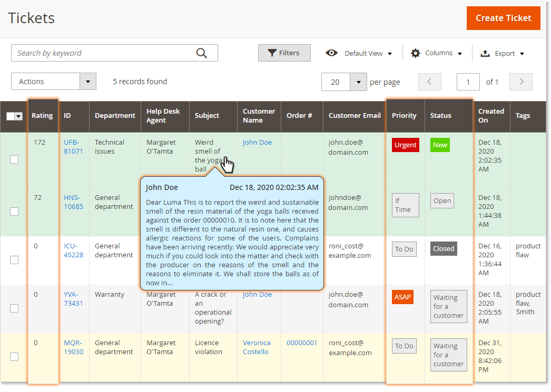
Task: Open ticket YVA-73431 link
Action: point(73,299)
